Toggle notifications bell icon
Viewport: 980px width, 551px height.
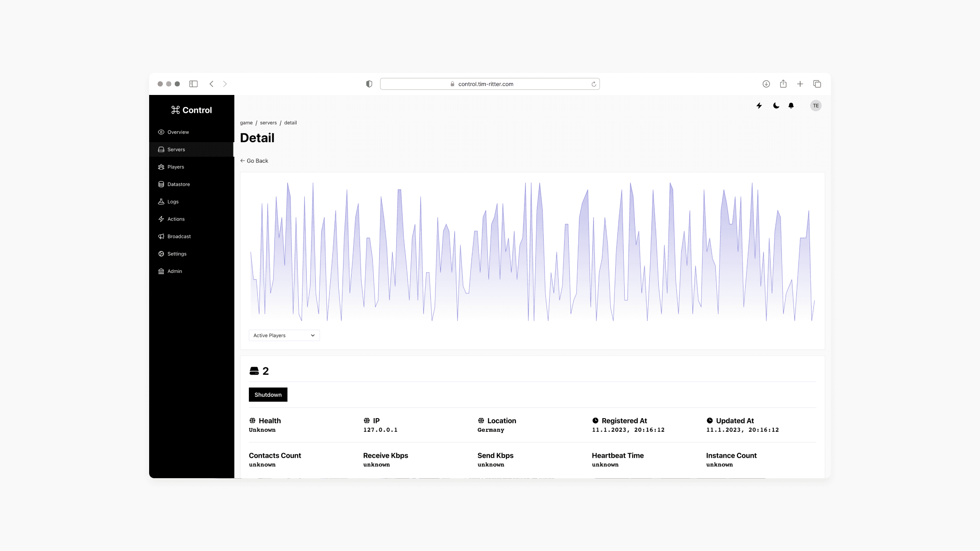tap(791, 106)
